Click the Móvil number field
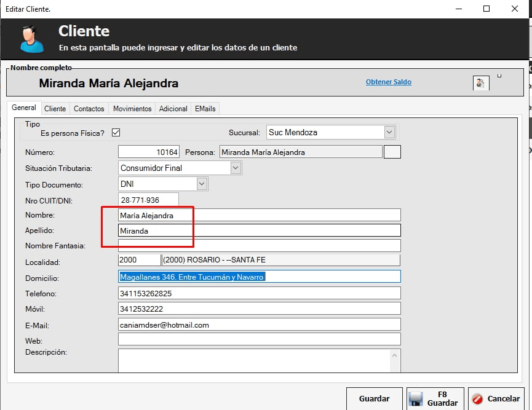This screenshot has height=410, width=532. [x=258, y=309]
